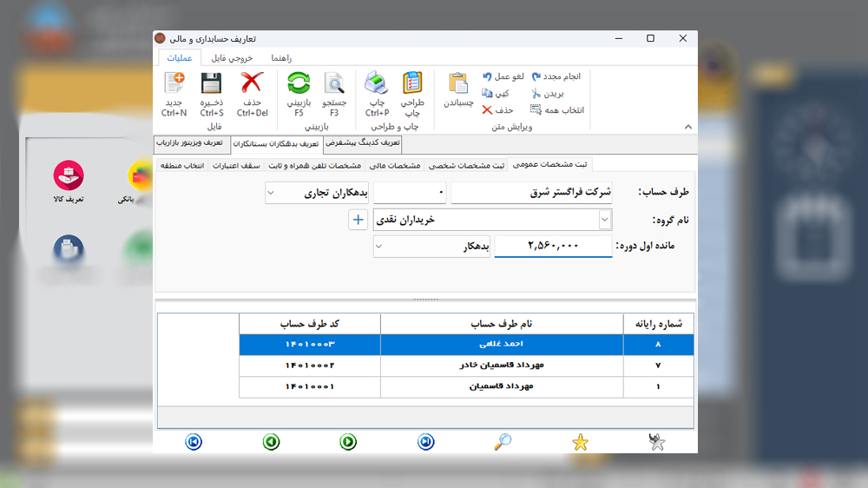
Task: Open print design (طراحی چاپ) icon
Action: [x=412, y=84]
